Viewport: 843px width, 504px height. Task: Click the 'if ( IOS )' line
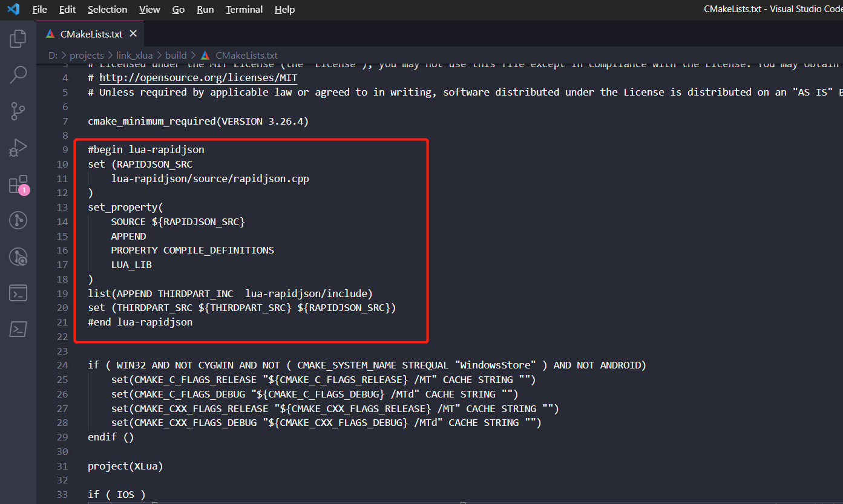pos(117,494)
